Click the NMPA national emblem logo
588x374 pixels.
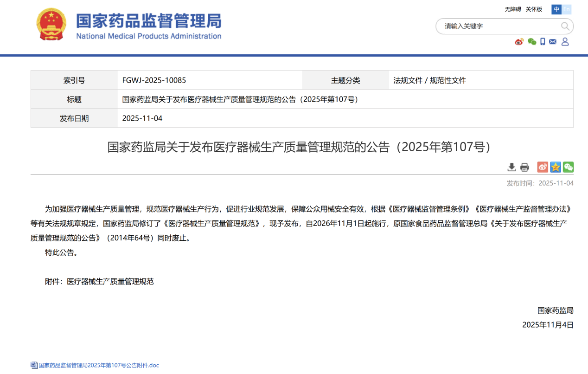(x=51, y=24)
